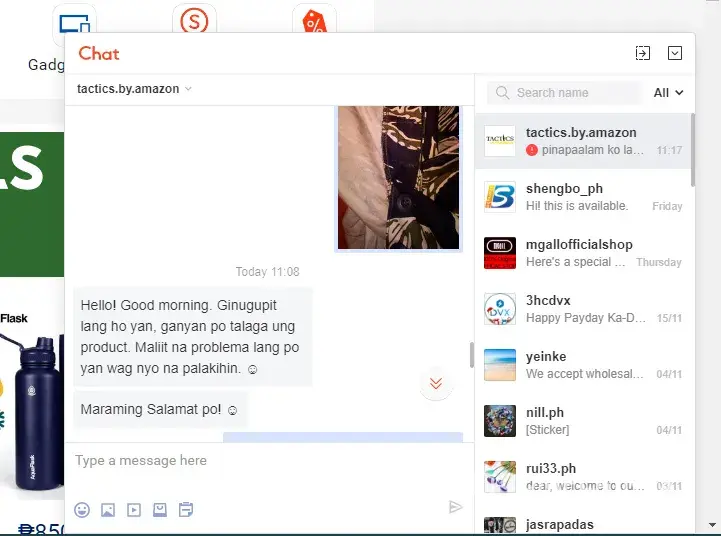This screenshot has height=536, width=721.
Task: Click the Maraming Salamat po message
Action: [160, 409]
